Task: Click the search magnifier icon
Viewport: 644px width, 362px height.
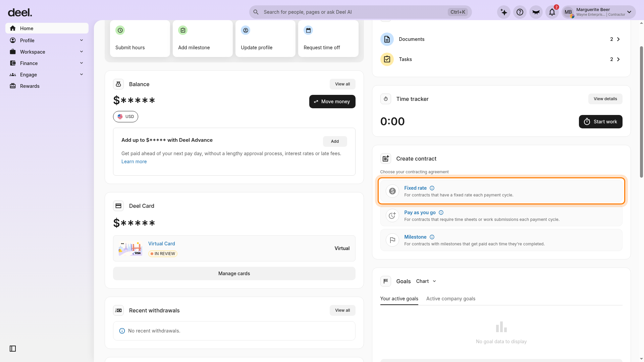Action: 256,12
